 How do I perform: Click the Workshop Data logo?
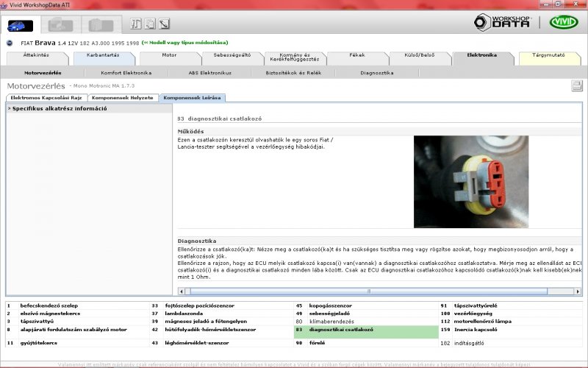point(502,22)
